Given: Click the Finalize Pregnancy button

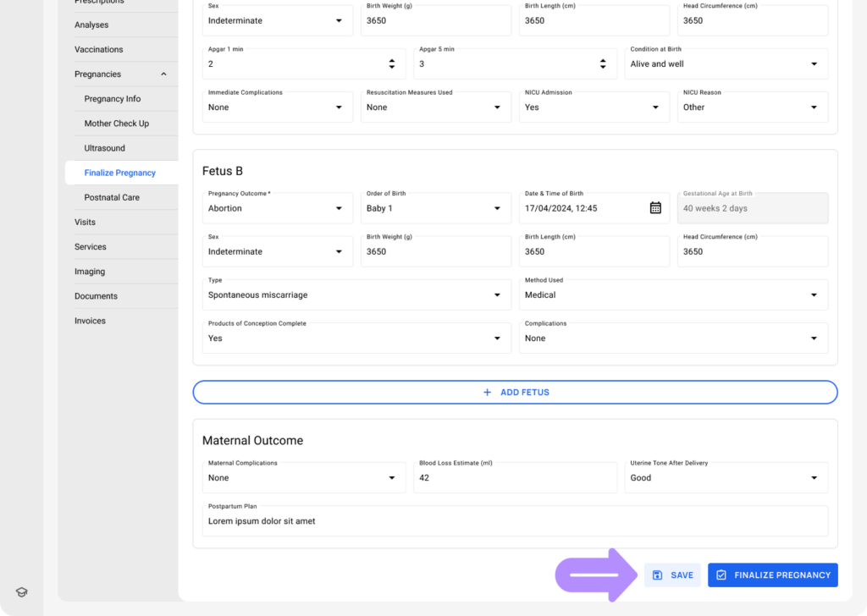Looking at the screenshot, I should 772,575.
